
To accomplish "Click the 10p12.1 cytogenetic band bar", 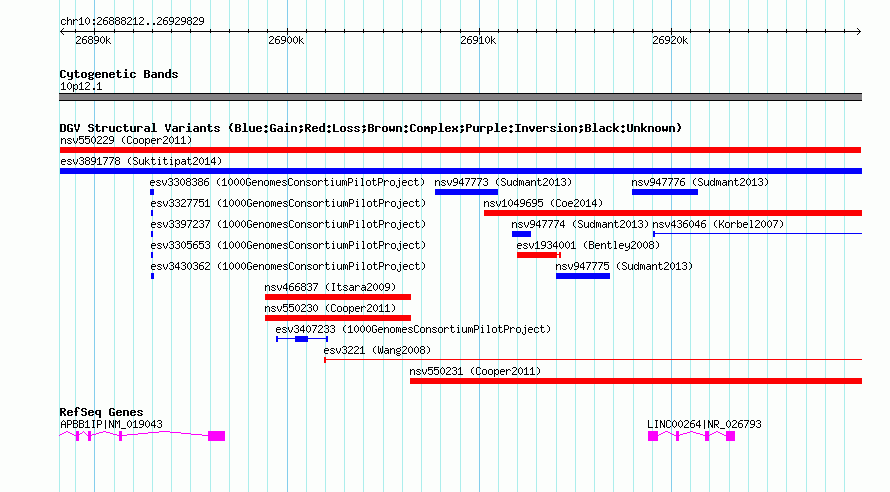I will [460, 97].
